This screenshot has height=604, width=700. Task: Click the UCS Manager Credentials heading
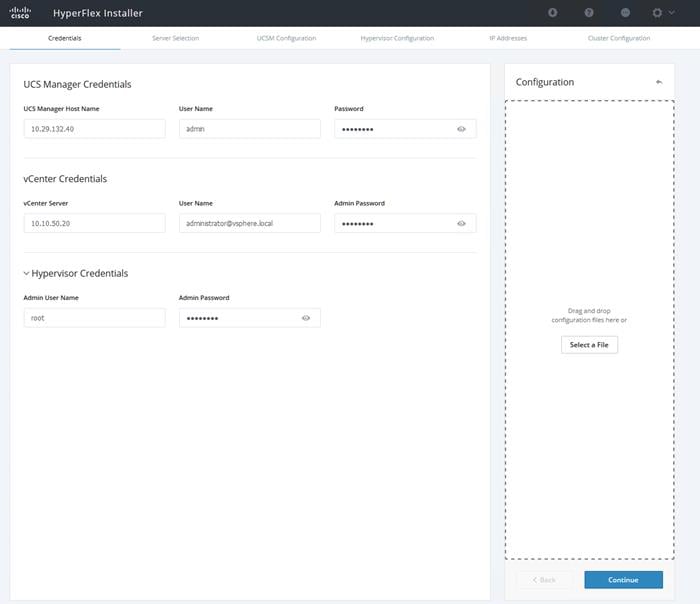[x=77, y=84]
